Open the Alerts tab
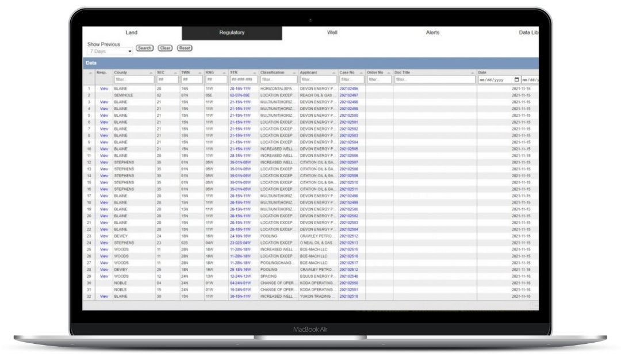This screenshot has height=364, width=621. point(432,33)
